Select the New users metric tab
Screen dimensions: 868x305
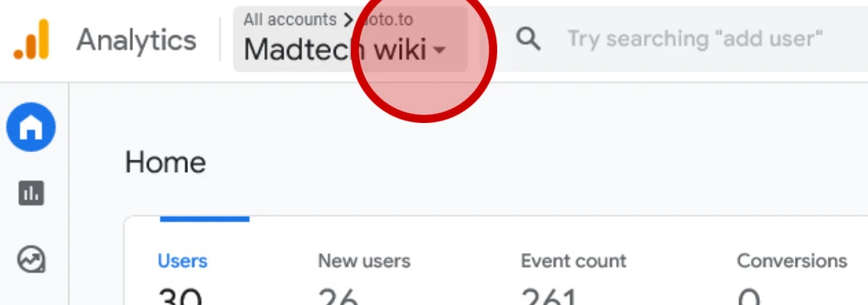pos(364,261)
